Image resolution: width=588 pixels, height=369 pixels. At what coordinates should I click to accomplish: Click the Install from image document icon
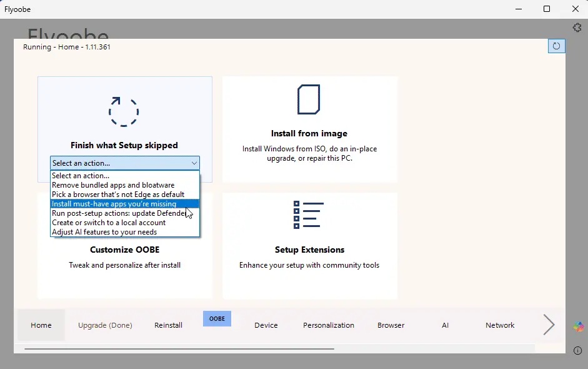click(x=309, y=99)
